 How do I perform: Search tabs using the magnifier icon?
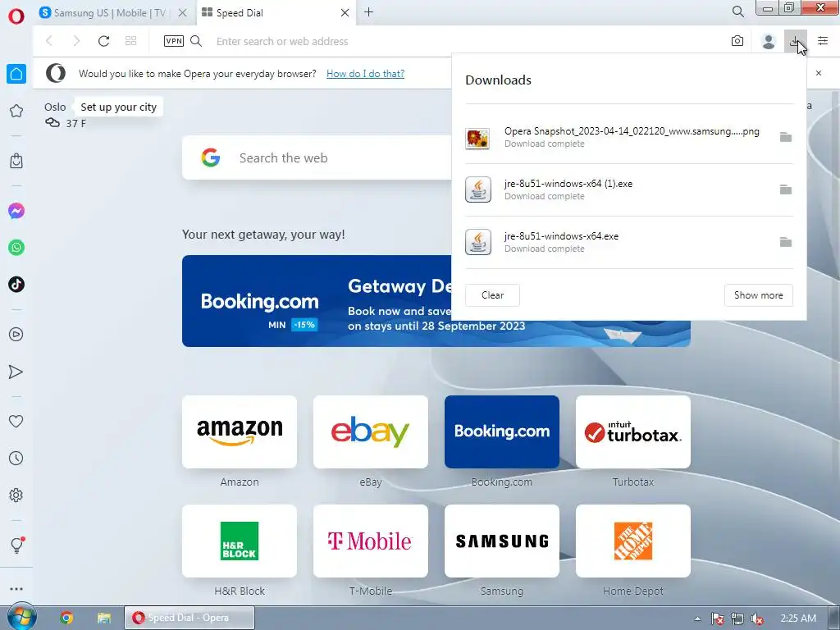pyautogui.click(x=737, y=11)
